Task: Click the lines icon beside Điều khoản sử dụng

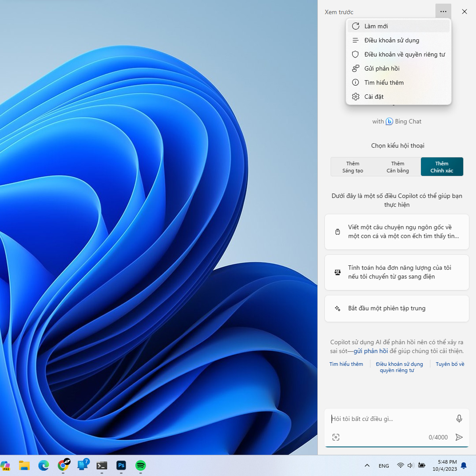Action: coord(355,40)
